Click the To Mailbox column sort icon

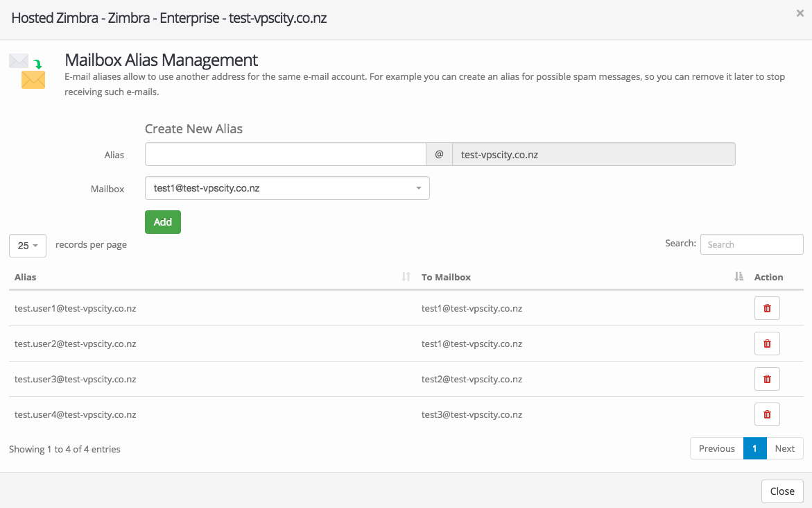738,277
